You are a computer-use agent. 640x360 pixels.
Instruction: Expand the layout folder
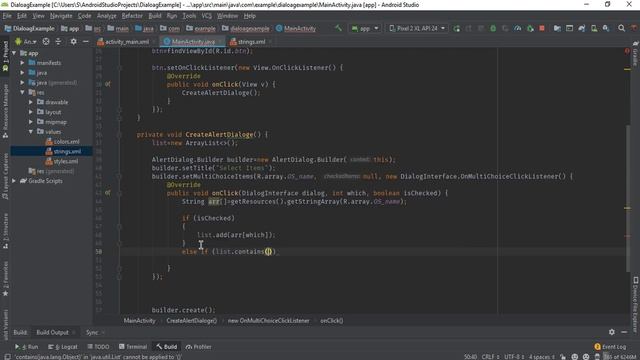(x=31, y=112)
